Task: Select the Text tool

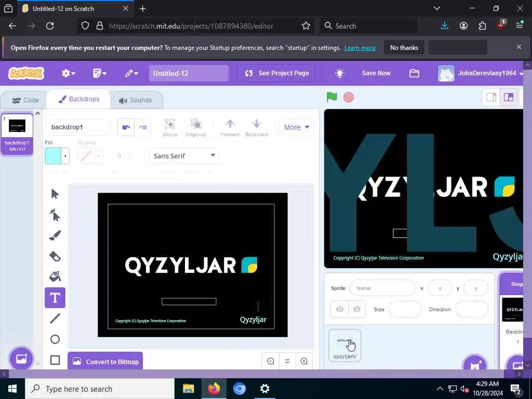Action: point(55,298)
